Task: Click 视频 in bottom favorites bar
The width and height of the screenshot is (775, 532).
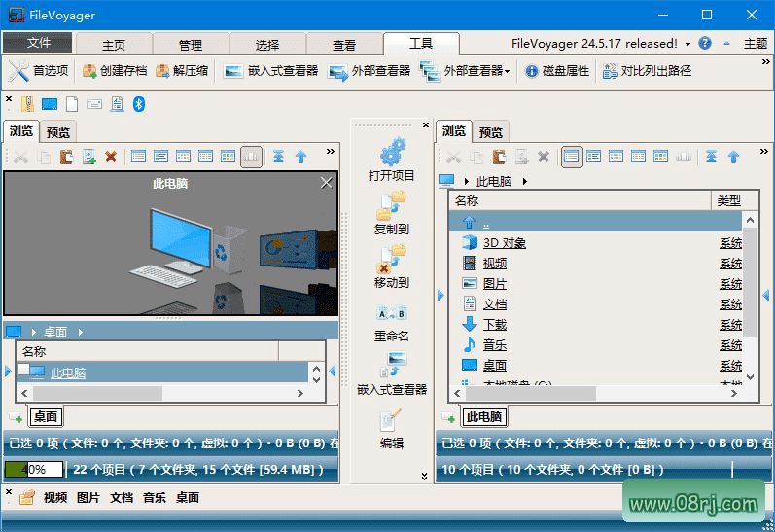Action: click(x=55, y=497)
